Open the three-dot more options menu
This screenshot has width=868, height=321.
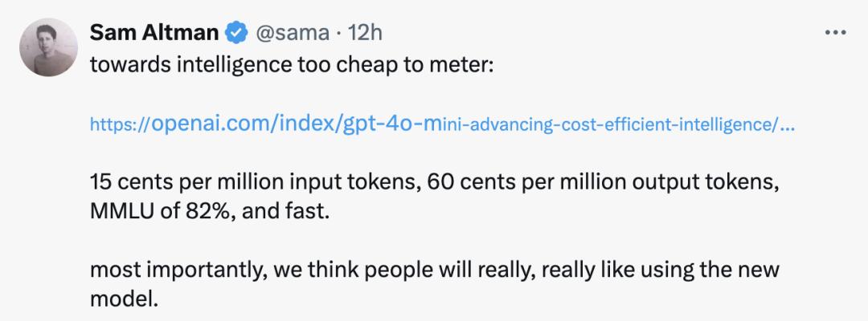835,33
